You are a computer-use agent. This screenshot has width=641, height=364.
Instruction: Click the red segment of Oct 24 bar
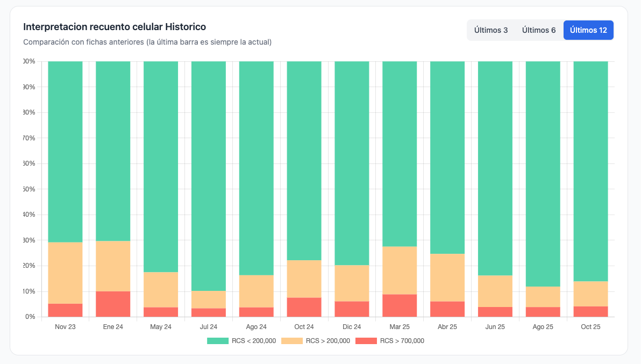click(x=304, y=307)
